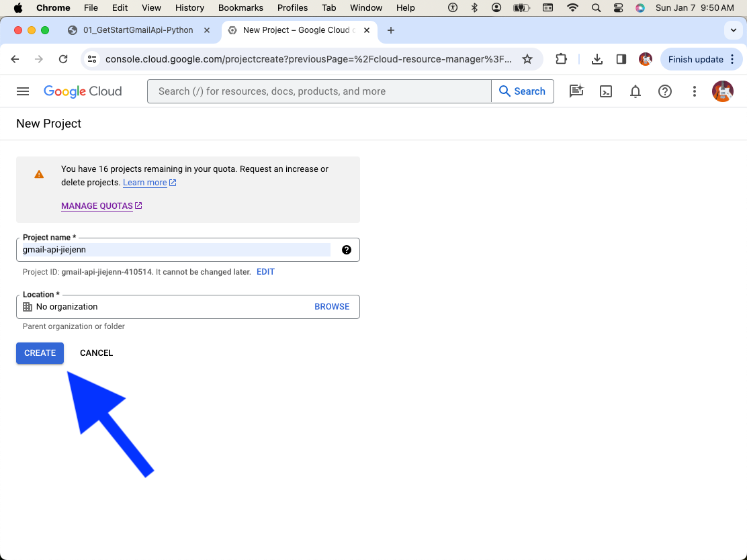Click the address bar URL
The height and width of the screenshot is (560, 747).
point(308,59)
